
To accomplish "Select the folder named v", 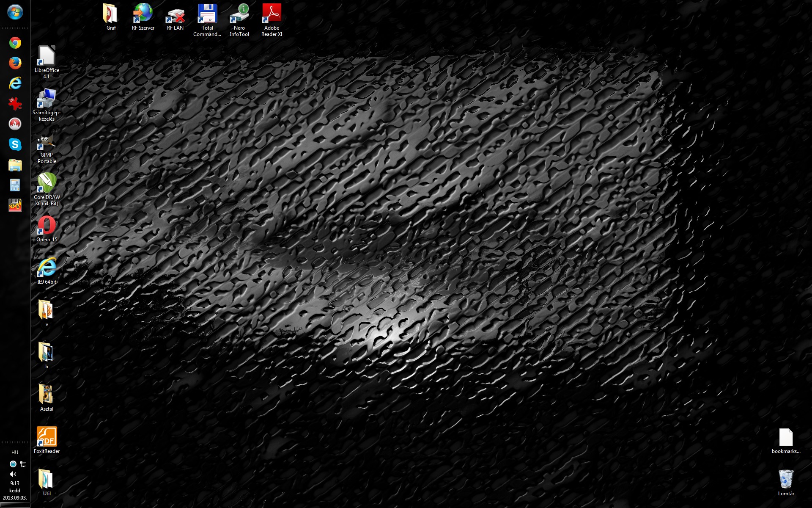I will (x=47, y=313).
